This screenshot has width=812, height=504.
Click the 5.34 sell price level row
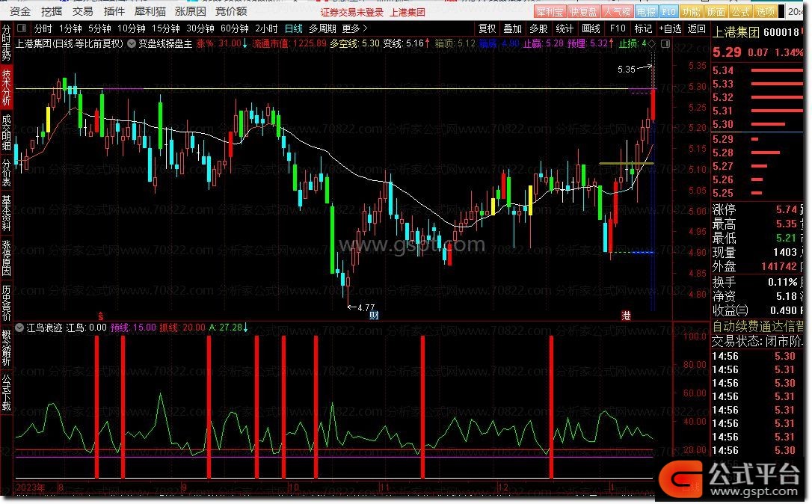point(757,70)
